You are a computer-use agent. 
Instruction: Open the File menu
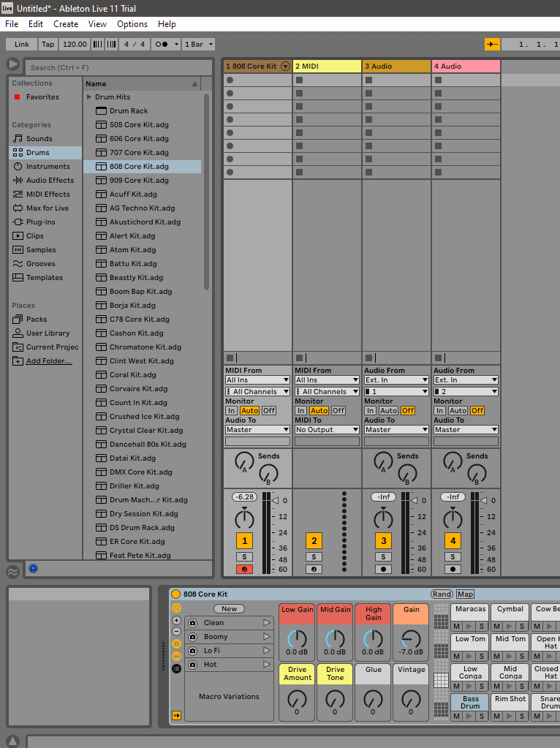(x=12, y=24)
